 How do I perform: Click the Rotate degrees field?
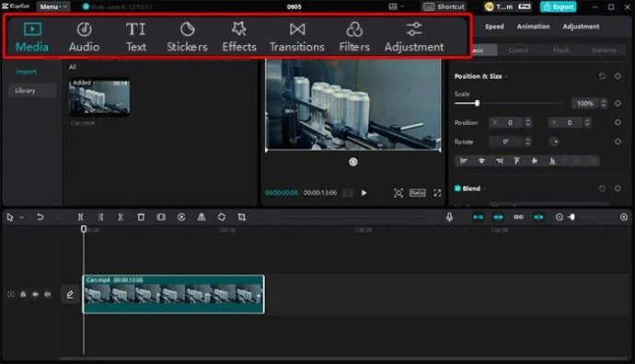[x=507, y=142]
